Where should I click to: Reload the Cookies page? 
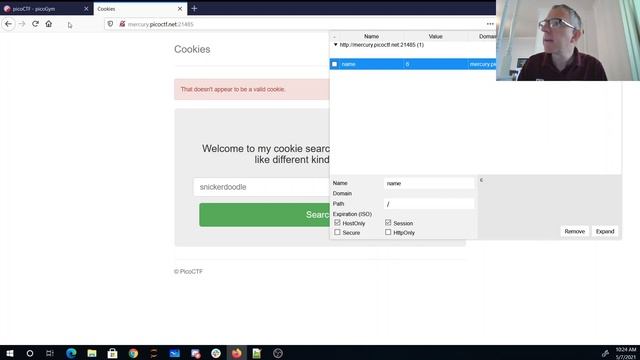click(x=35, y=24)
